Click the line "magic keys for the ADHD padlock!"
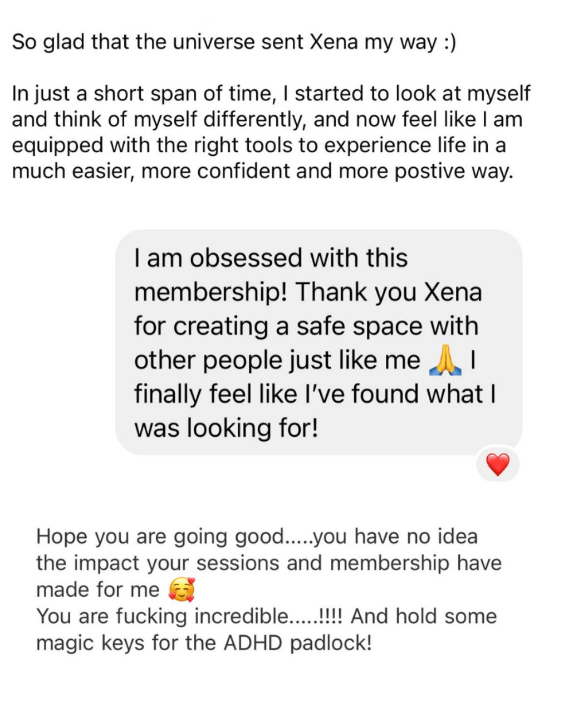 click(204, 643)
